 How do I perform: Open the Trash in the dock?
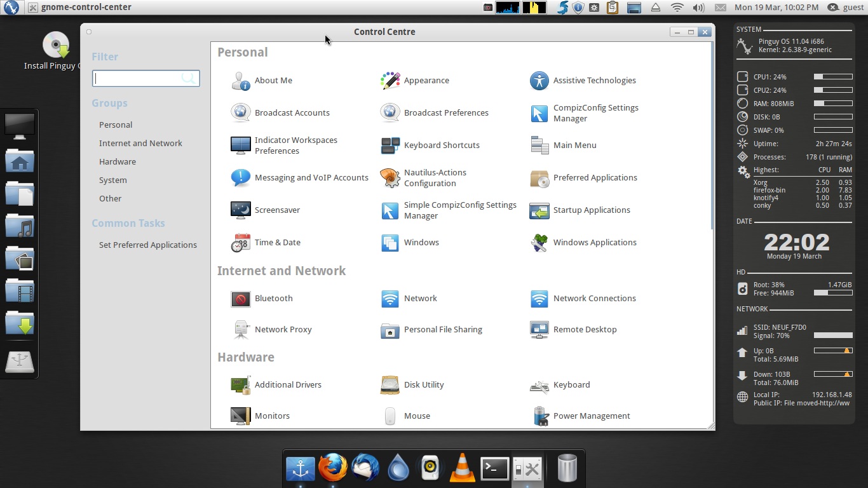click(x=567, y=468)
